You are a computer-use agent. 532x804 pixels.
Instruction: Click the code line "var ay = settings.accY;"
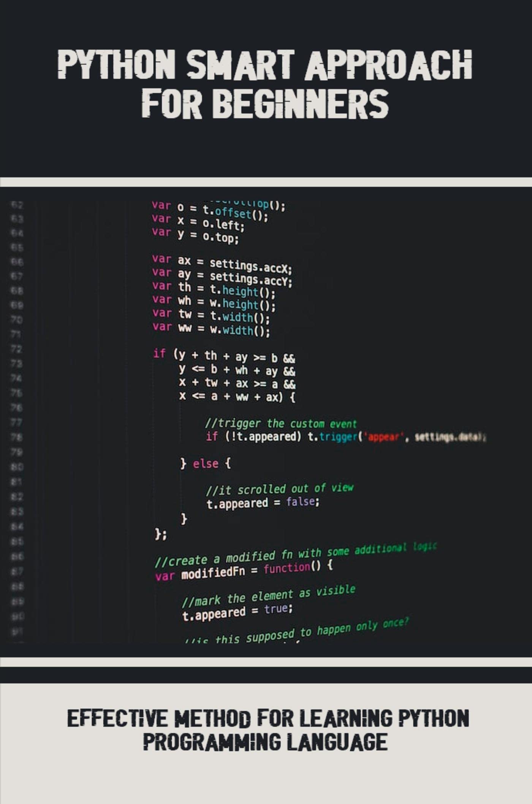click(x=222, y=277)
